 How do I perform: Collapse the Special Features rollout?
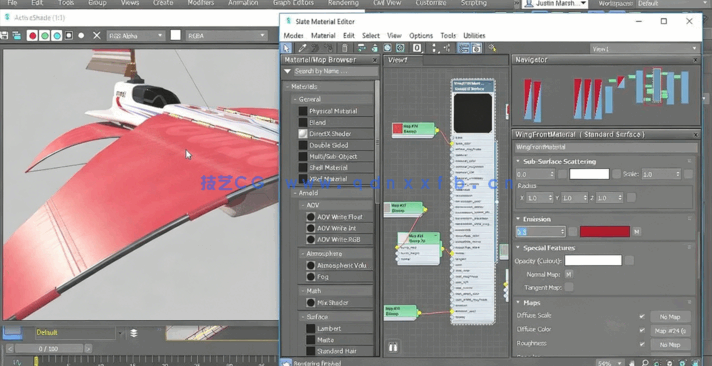click(x=518, y=248)
